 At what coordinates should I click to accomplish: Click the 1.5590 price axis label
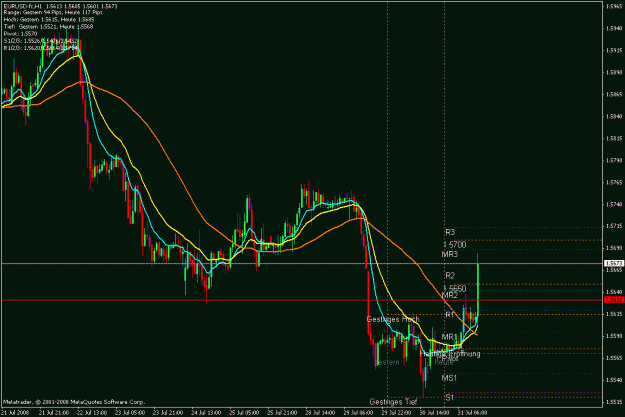614,336
